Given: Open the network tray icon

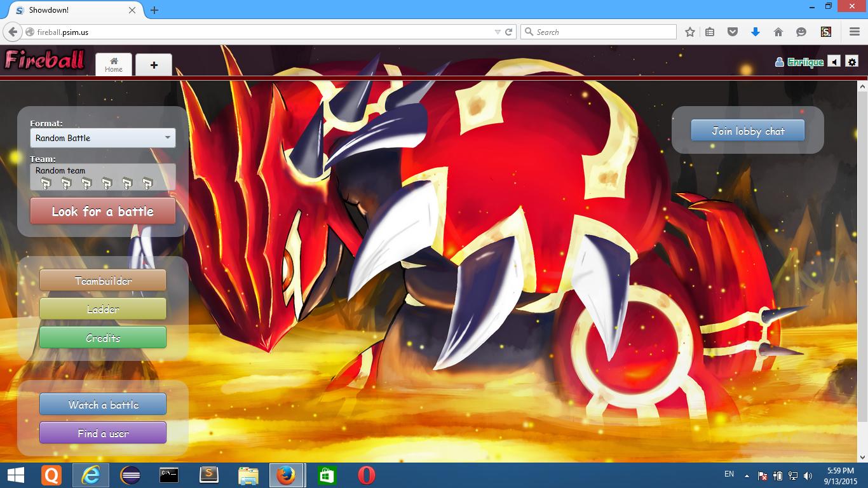Looking at the screenshot, I should click(x=793, y=475).
